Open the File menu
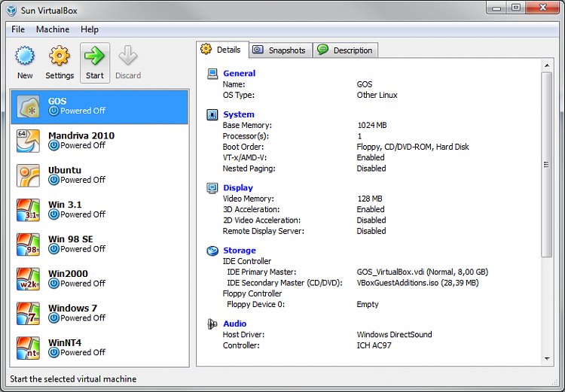565x392 pixels. [18, 29]
